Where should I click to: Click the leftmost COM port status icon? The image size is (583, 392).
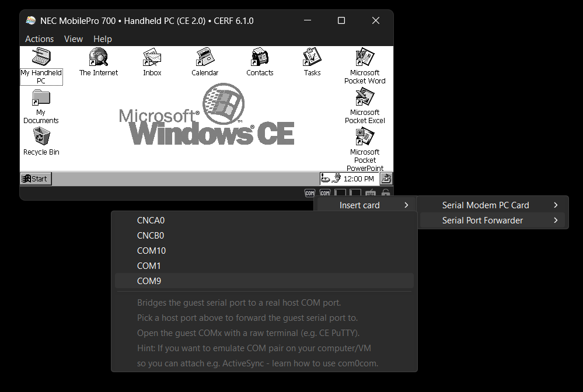click(x=310, y=193)
